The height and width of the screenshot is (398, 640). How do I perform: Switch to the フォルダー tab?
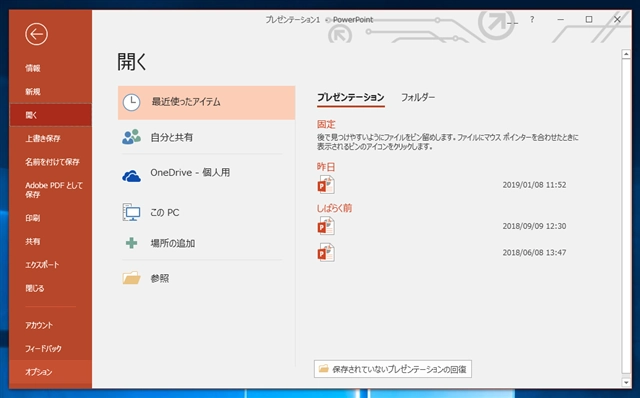[418, 97]
